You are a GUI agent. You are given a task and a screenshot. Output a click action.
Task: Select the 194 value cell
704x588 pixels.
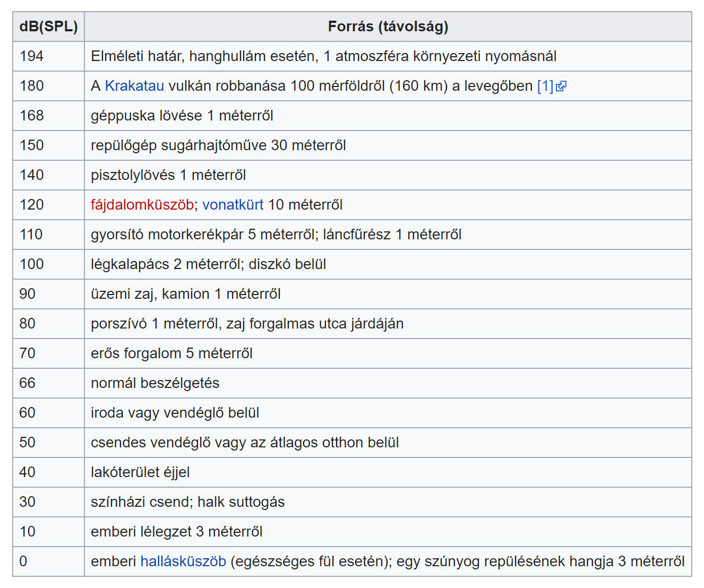tap(32, 56)
